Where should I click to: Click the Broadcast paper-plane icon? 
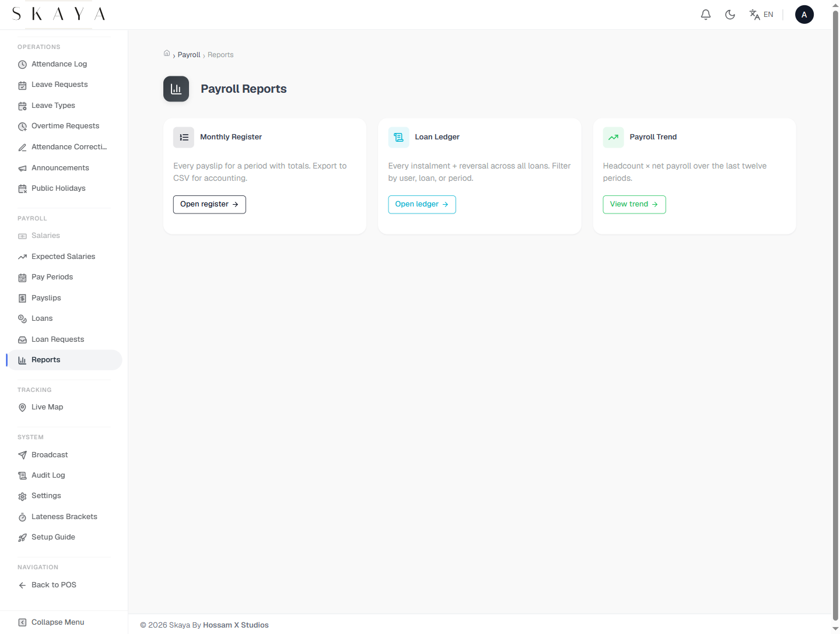22,456
